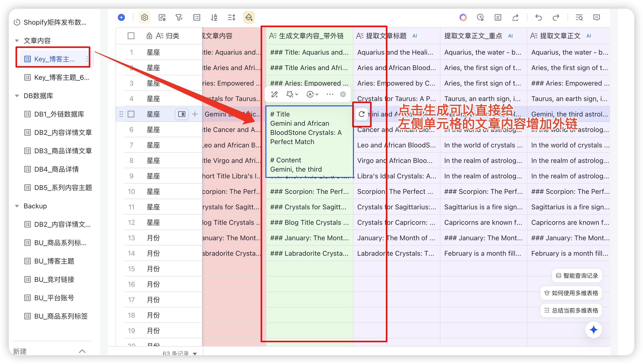
Task: Open the circled A dropdown in cell toolbar
Action: [312, 94]
